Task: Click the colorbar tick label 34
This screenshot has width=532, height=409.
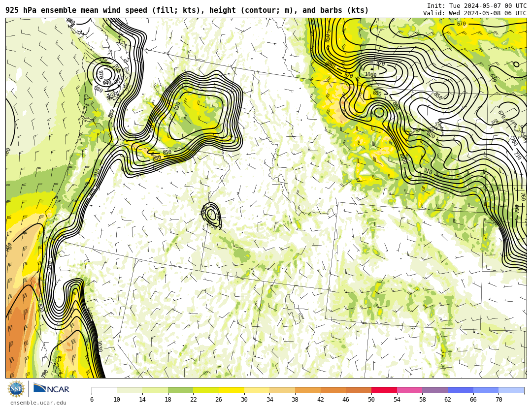Action: (x=270, y=400)
